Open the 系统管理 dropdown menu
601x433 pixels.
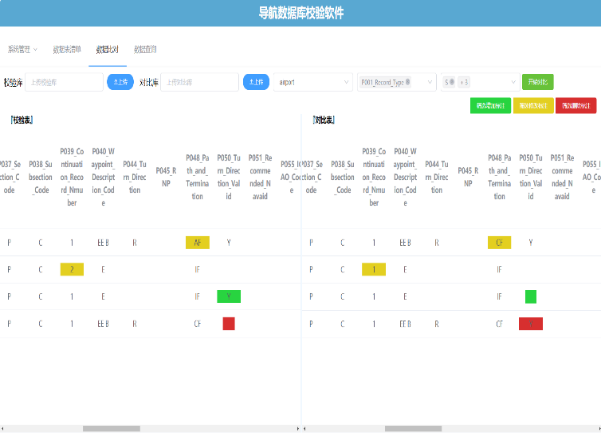pyautogui.click(x=23, y=48)
